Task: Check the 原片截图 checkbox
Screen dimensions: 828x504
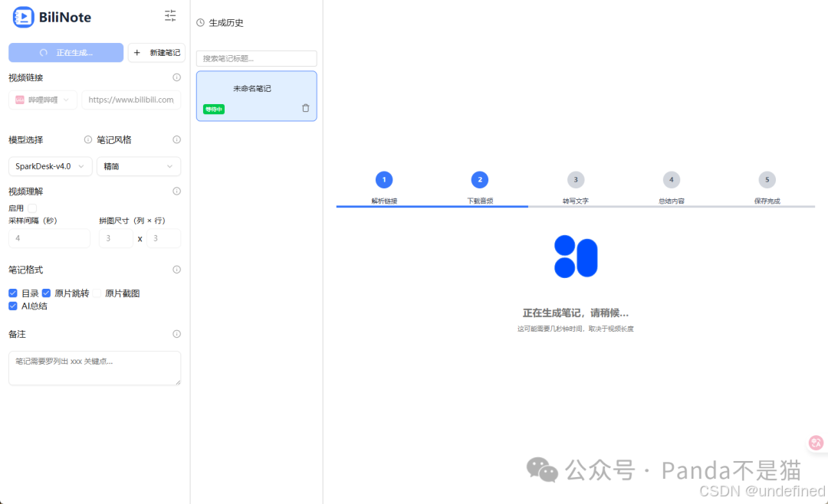Action: tap(97, 293)
